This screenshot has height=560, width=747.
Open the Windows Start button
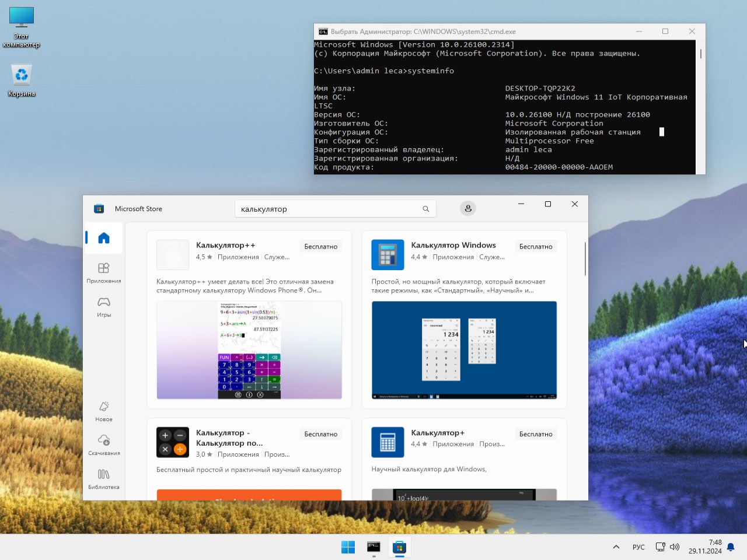pyautogui.click(x=348, y=547)
